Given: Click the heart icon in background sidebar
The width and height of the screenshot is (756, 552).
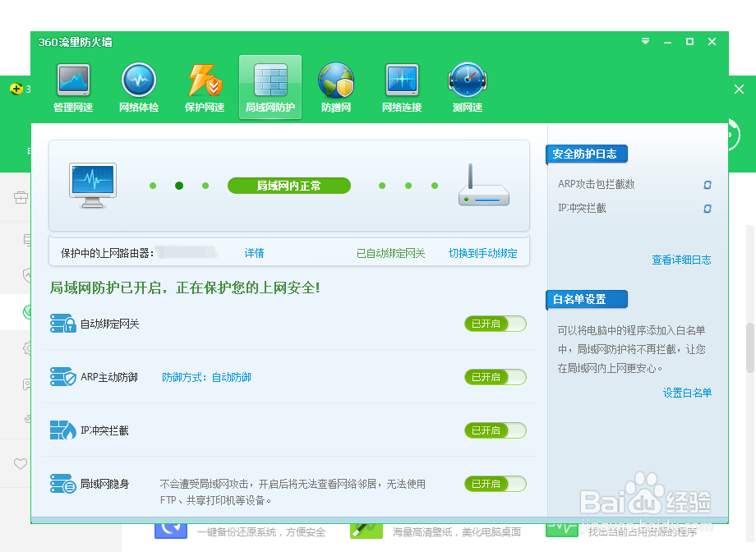Looking at the screenshot, I should [21, 464].
